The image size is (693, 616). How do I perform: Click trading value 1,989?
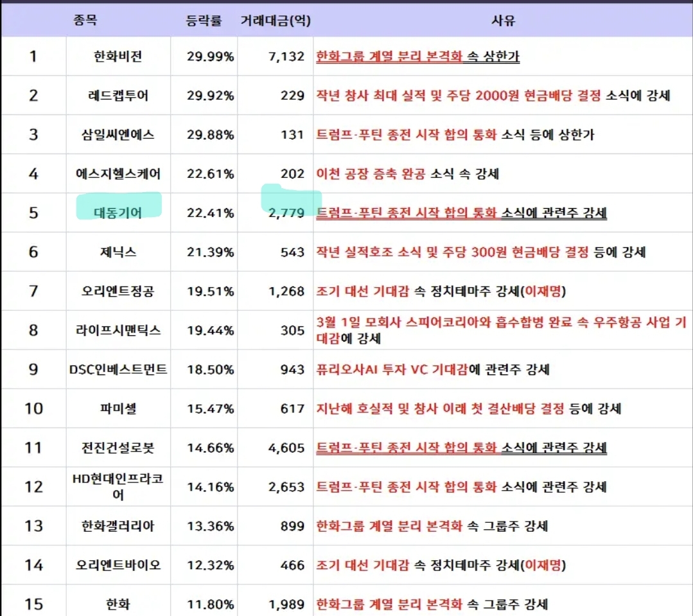[286, 604]
